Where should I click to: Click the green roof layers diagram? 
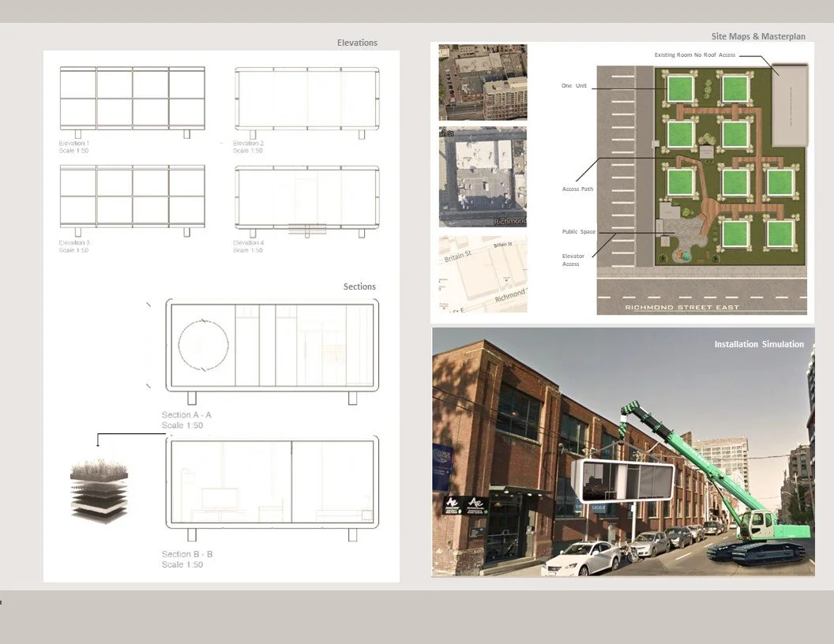pyautogui.click(x=99, y=490)
